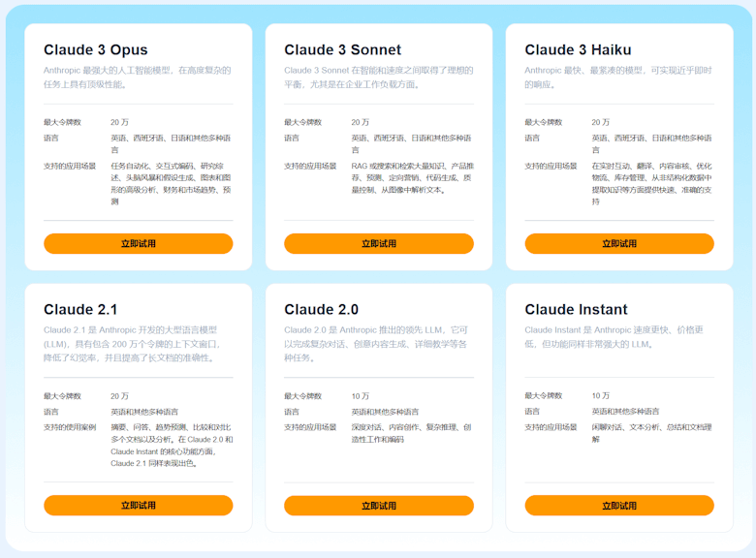
Task: Select the Claude Instant description paragraph
Action: [614, 336]
